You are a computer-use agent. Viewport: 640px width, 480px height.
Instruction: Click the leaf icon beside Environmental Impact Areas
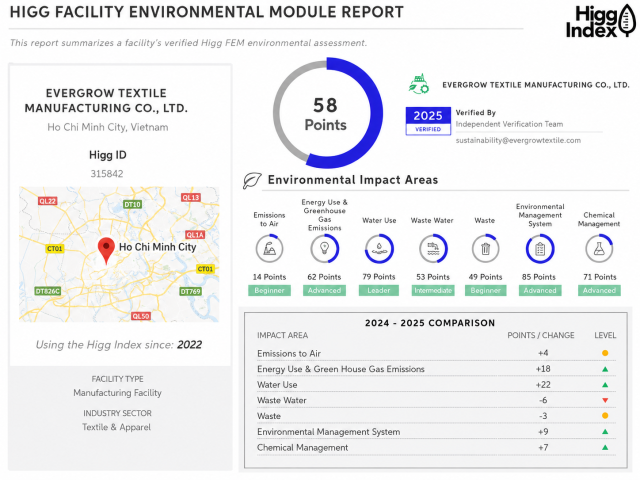(x=252, y=180)
